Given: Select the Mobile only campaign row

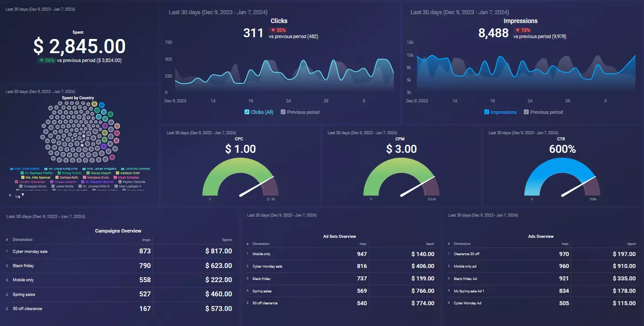Looking at the screenshot, I should (x=119, y=280).
